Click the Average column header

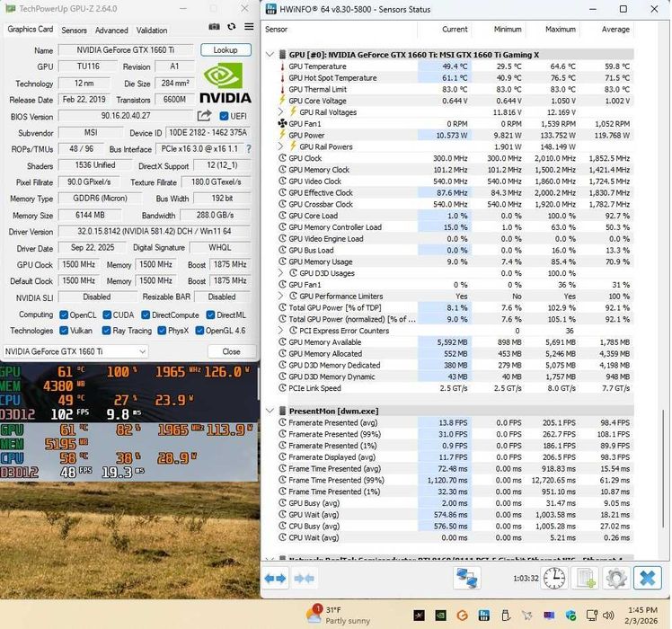pos(615,29)
